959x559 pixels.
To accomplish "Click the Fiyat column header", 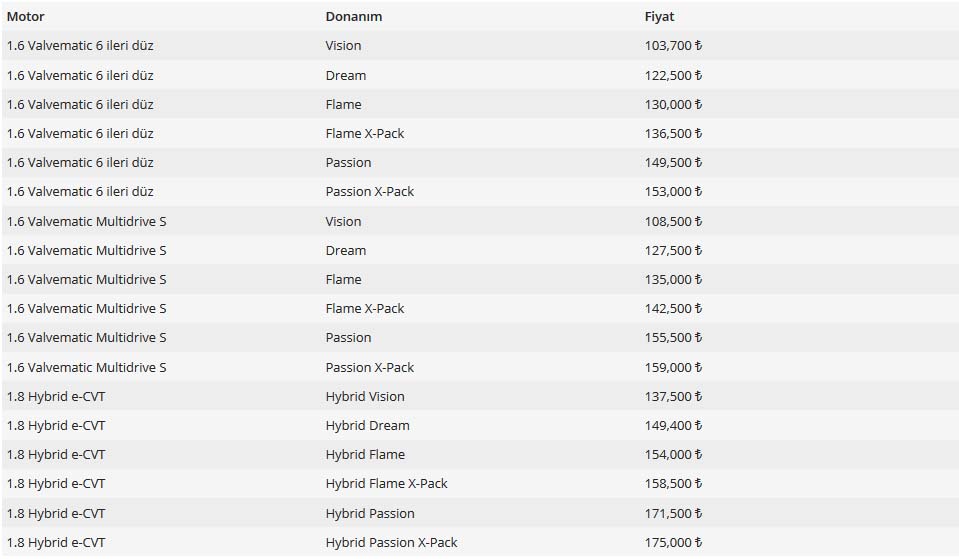I will (x=659, y=17).
